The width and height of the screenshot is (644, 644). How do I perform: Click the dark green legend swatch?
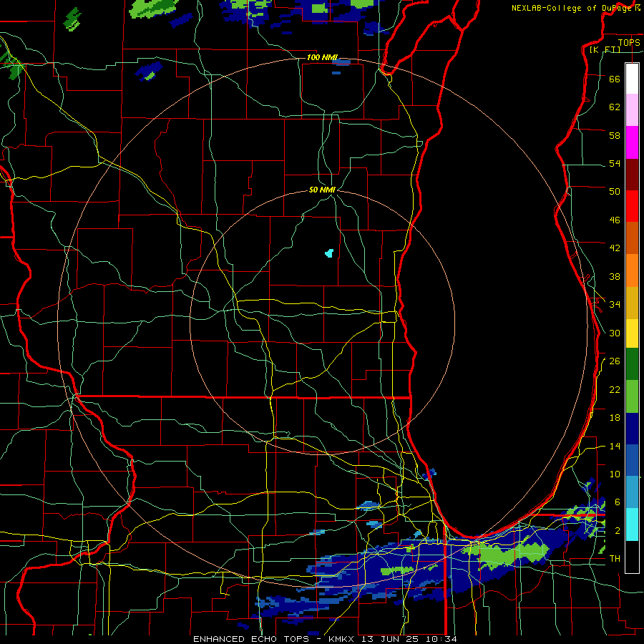632,364
